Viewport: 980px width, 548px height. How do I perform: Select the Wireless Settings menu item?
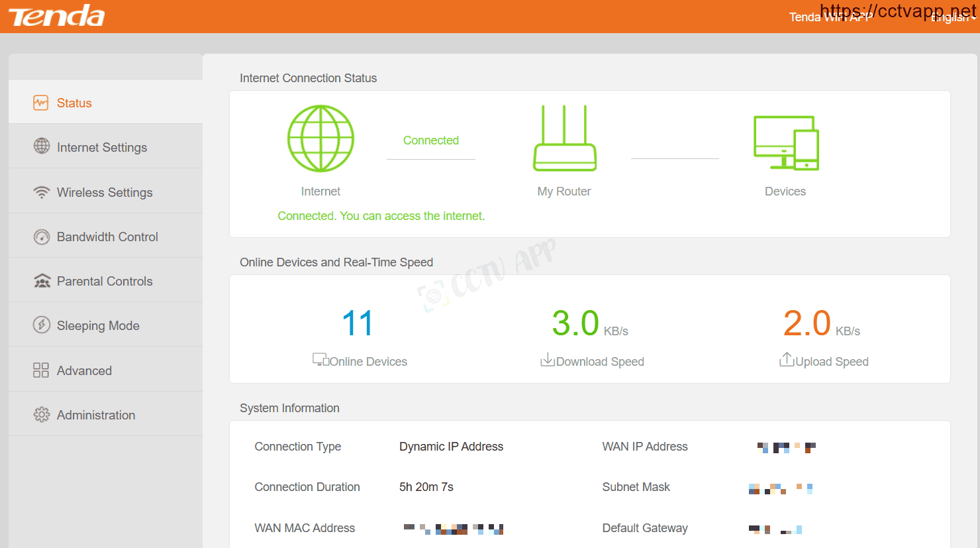pyautogui.click(x=105, y=191)
